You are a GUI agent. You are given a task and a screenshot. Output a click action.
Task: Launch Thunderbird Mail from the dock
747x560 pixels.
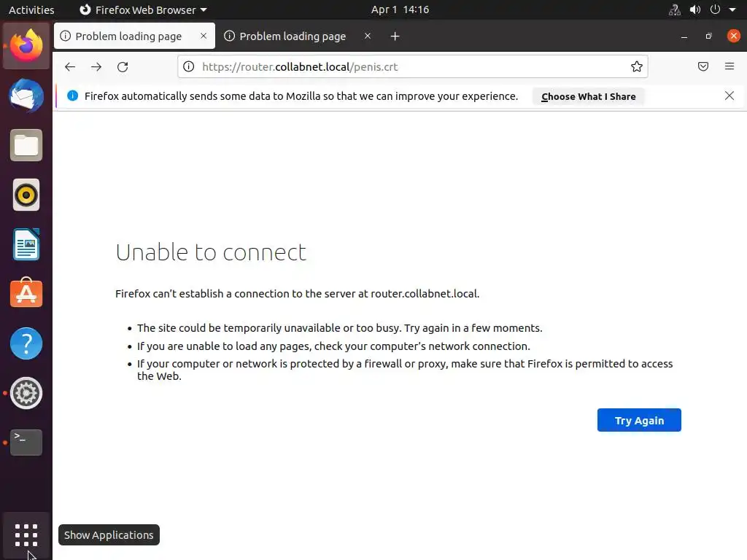click(26, 96)
